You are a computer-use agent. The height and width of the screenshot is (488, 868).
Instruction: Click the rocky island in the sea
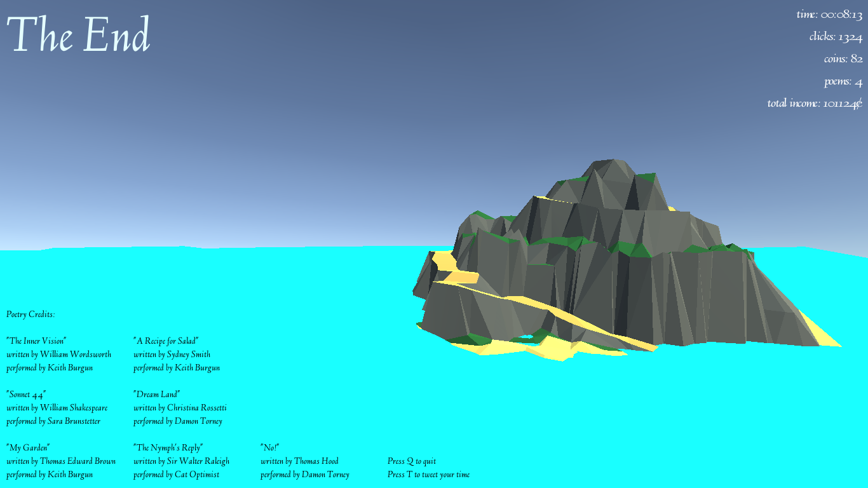tap(626, 261)
